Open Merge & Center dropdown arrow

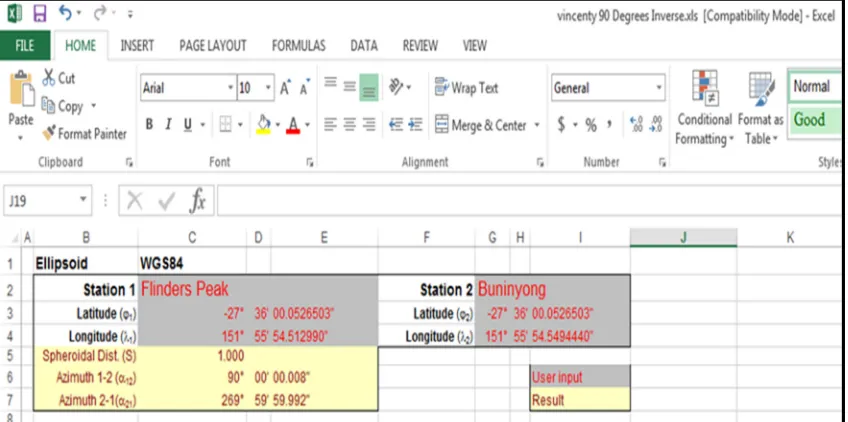click(x=537, y=125)
